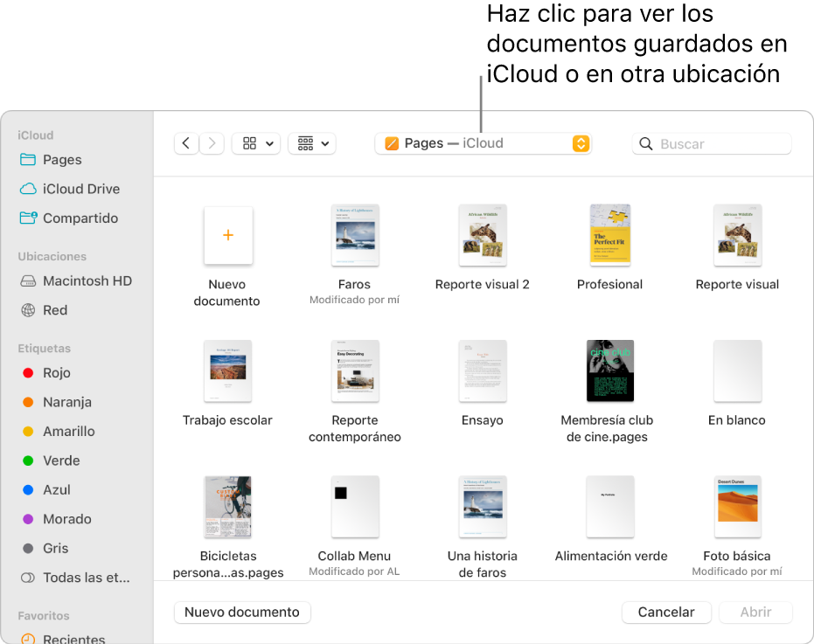Image resolution: width=814 pixels, height=644 pixels.
Task: Click the Abrir button
Action: [x=755, y=612]
